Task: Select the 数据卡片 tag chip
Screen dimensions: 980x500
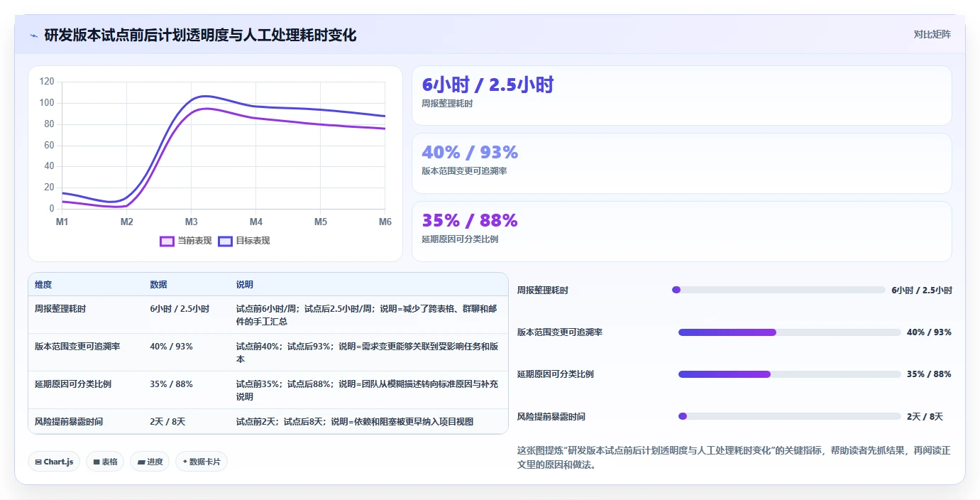Action: 202,462
